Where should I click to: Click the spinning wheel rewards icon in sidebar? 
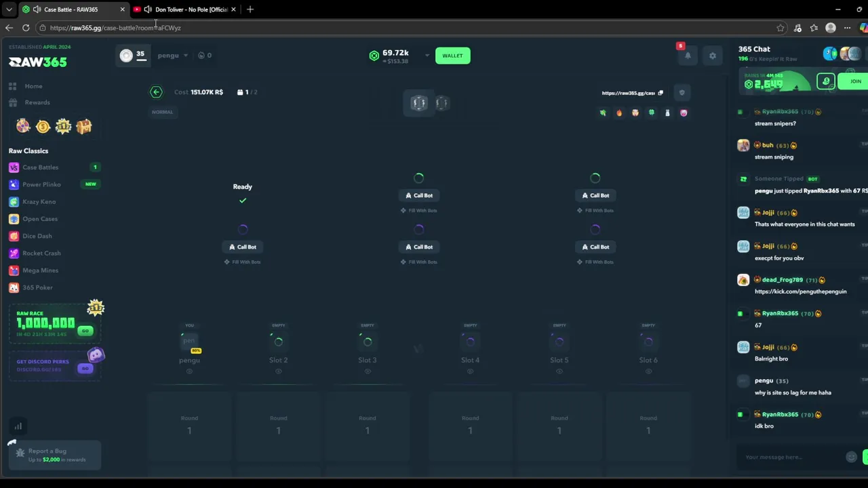tap(23, 126)
